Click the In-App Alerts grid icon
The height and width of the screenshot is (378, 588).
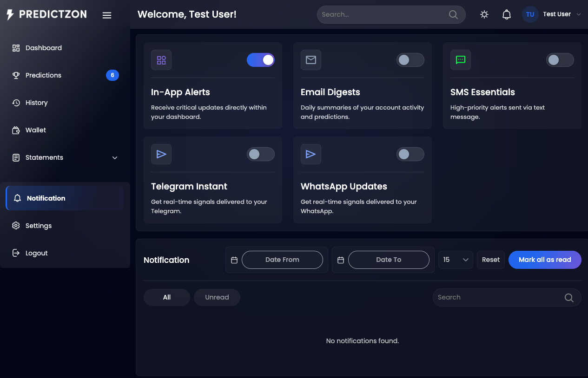click(161, 60)
